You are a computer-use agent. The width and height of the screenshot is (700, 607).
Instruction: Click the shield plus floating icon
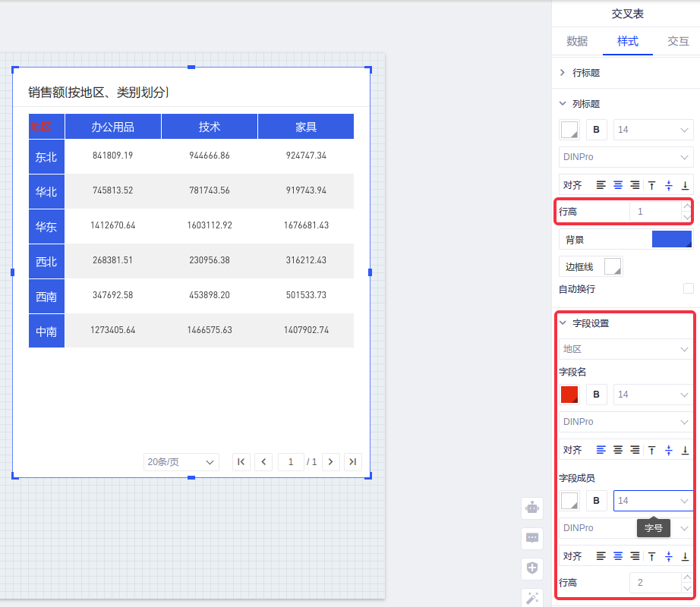532,568
